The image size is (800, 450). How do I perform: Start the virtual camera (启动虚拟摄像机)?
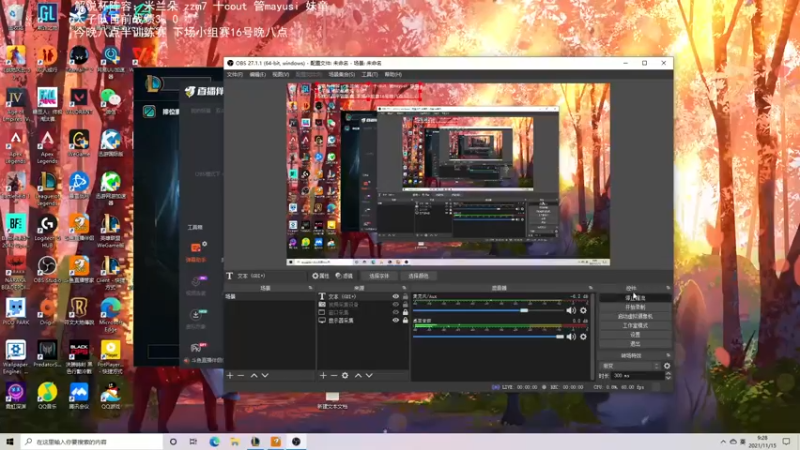(x=635, y=316)
